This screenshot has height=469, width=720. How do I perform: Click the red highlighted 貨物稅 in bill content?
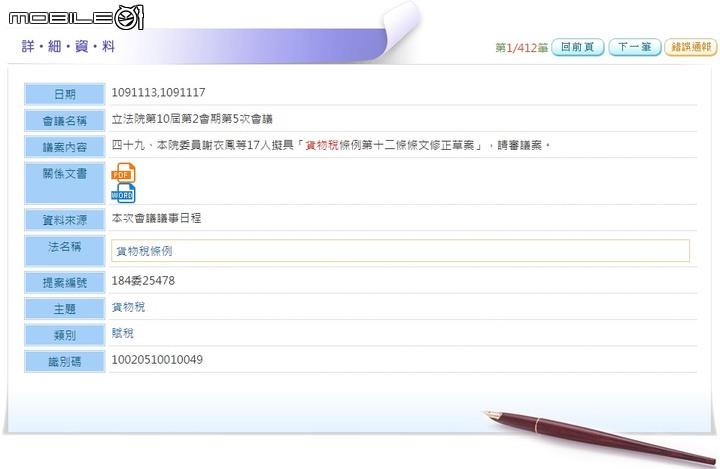pyautogui.click(x=322, y=145)
